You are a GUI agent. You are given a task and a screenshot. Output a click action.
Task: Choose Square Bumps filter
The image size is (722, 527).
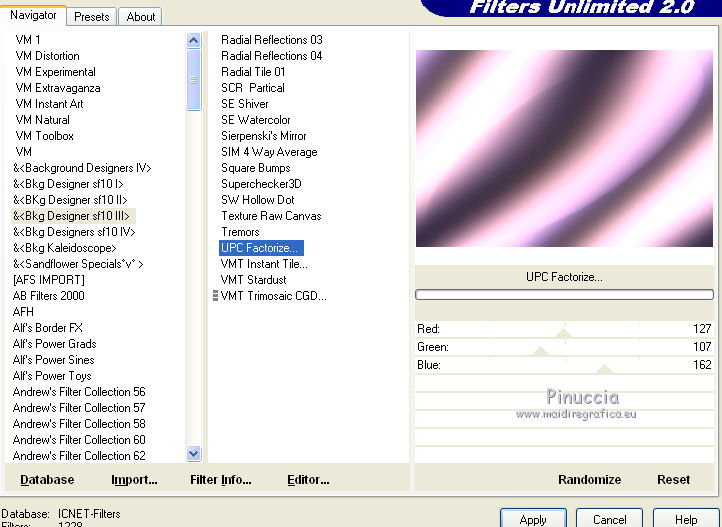click(x=256, y=168)
